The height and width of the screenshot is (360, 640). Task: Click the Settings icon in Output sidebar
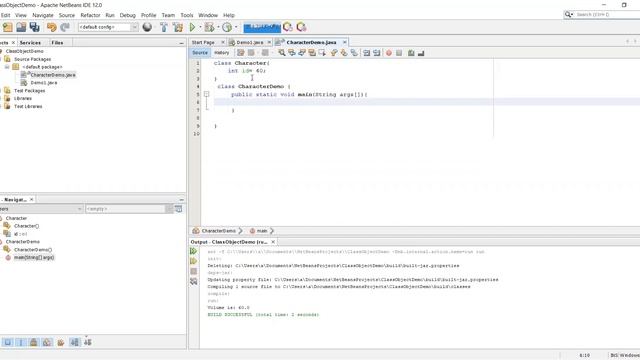point(193,281)
